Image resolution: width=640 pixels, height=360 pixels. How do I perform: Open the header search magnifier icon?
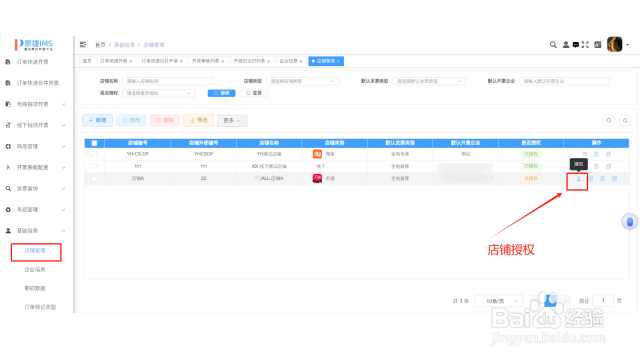553,44
